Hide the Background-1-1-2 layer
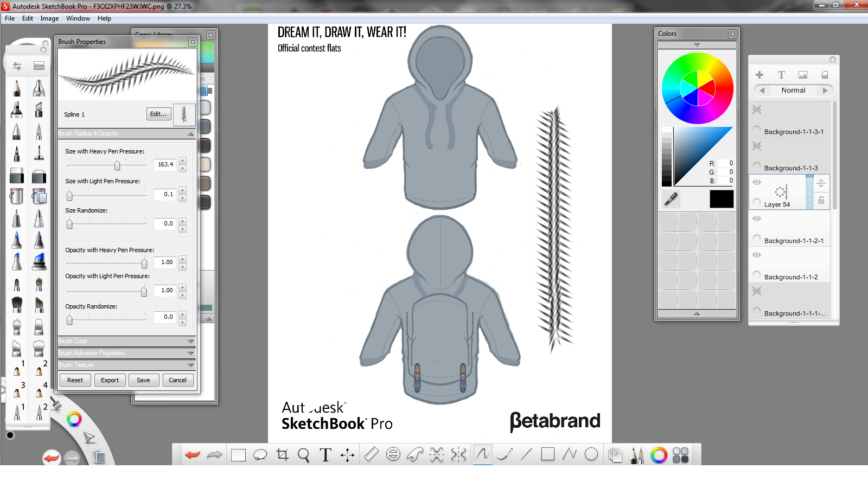 point(757,255)
